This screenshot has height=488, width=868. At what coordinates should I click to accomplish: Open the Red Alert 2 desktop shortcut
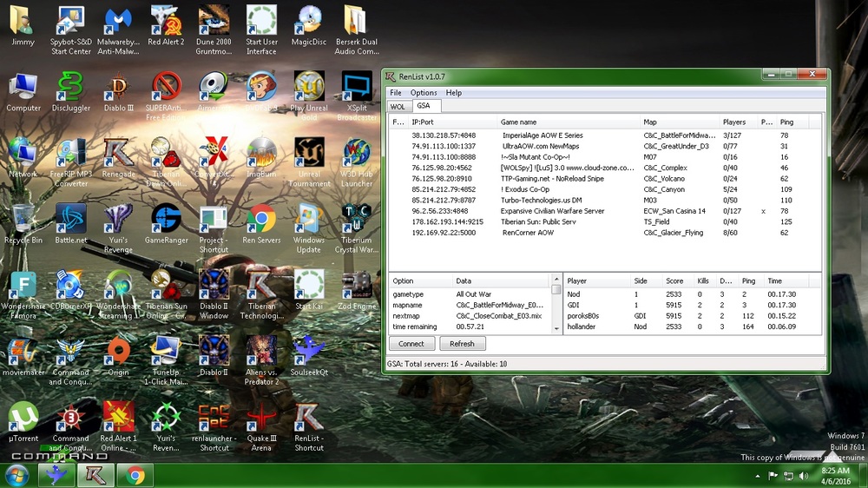[166, 26]
